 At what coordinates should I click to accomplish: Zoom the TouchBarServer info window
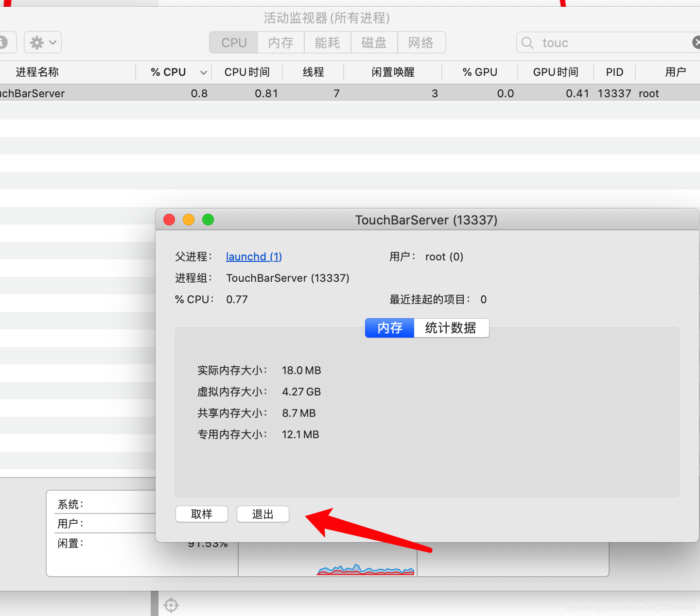(x=208, y=220)
